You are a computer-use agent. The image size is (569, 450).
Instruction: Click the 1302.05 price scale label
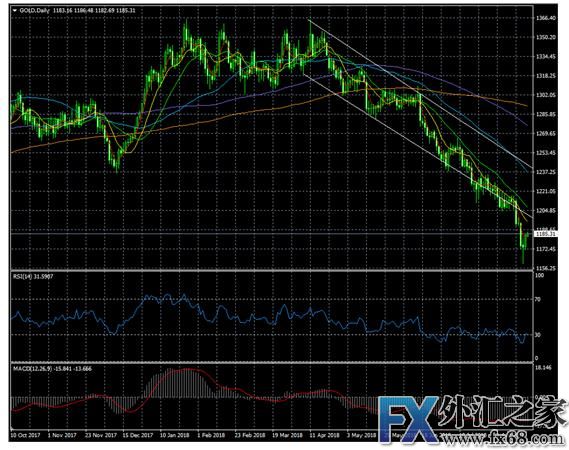click(x=546, y=95)
